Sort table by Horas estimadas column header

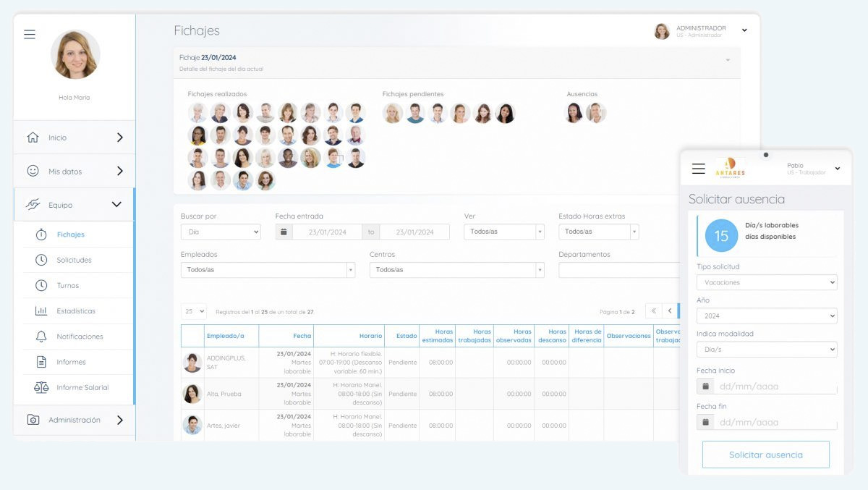coord(438,336)
